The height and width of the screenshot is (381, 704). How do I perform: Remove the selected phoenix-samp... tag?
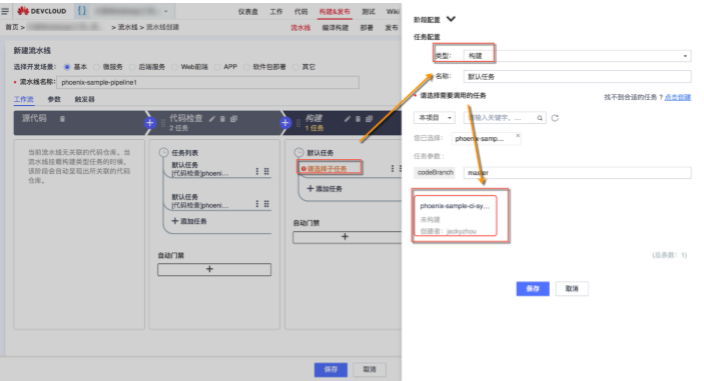[x=518, y=136]
